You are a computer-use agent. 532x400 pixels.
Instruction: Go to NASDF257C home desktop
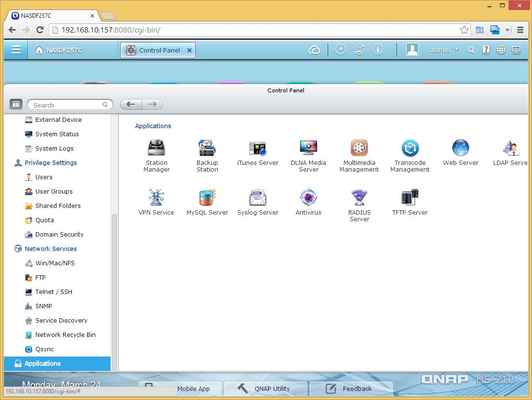(59, 50)
